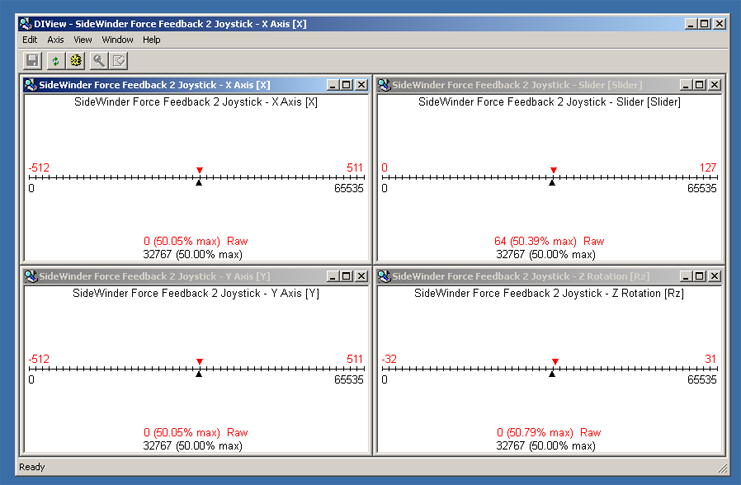Click the wrench tool toolbar icon

pyautogui.click(x=98, y=61)
